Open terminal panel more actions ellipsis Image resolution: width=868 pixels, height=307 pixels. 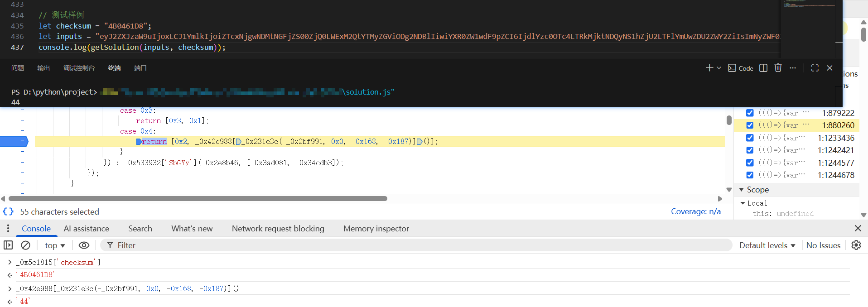(793, 68)
